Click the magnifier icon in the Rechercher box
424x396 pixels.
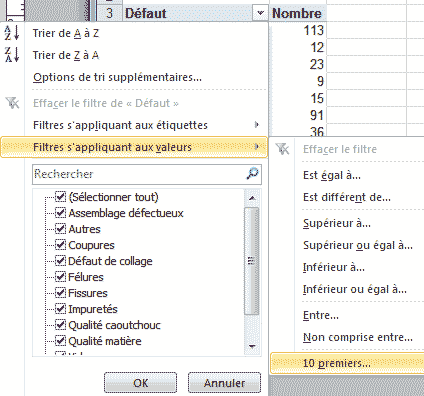[252, 173]
